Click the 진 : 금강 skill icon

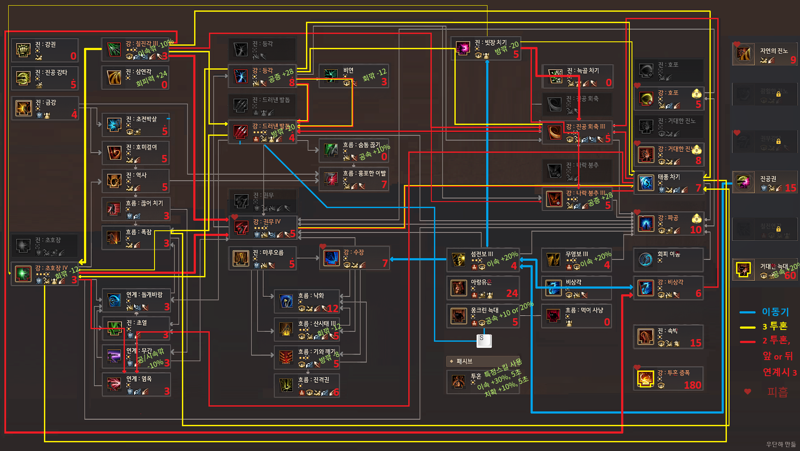[23, 108]
